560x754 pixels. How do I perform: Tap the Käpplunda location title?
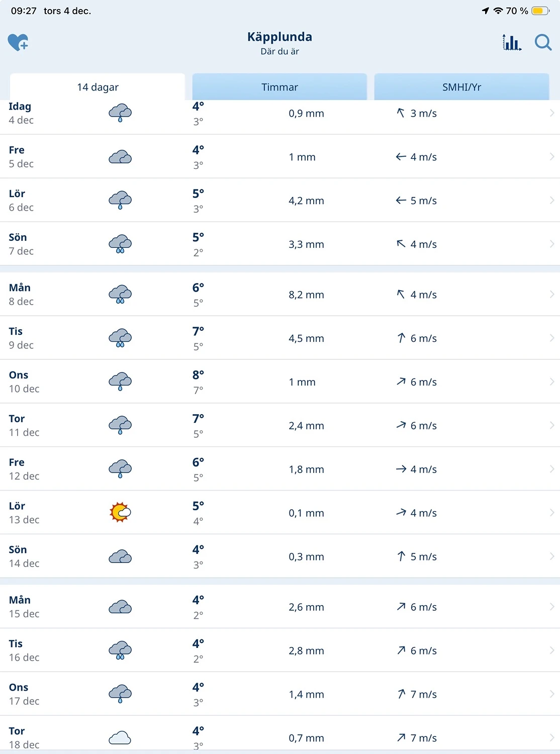click(279, 37)
